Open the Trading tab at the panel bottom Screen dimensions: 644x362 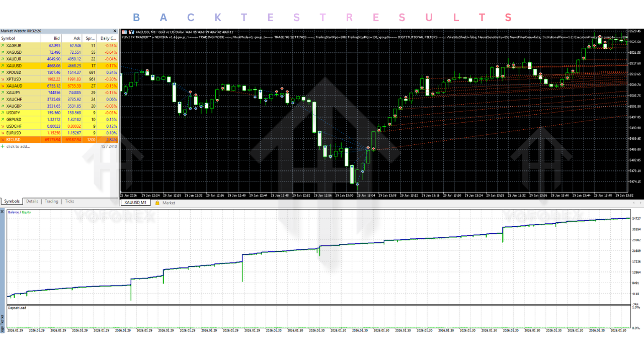[51, 201]
